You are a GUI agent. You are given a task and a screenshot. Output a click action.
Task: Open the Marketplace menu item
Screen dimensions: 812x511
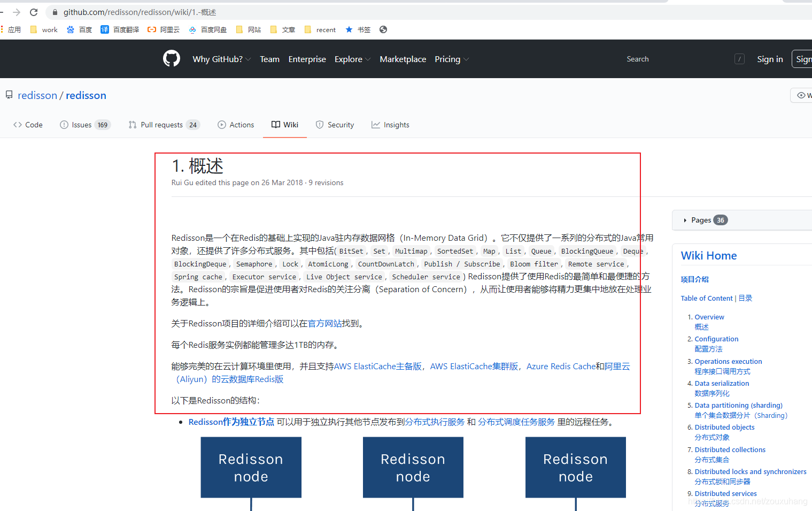[x=403, y=59]
